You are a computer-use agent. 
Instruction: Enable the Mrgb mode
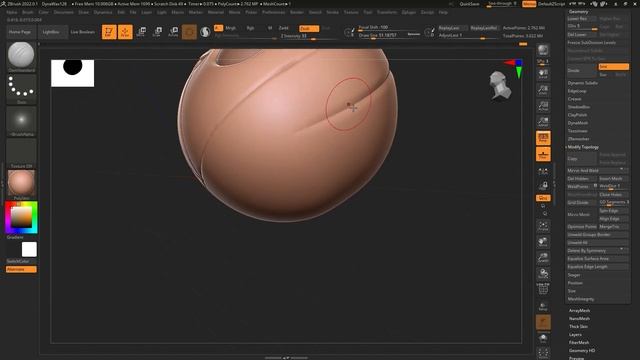tap(231, 28)
